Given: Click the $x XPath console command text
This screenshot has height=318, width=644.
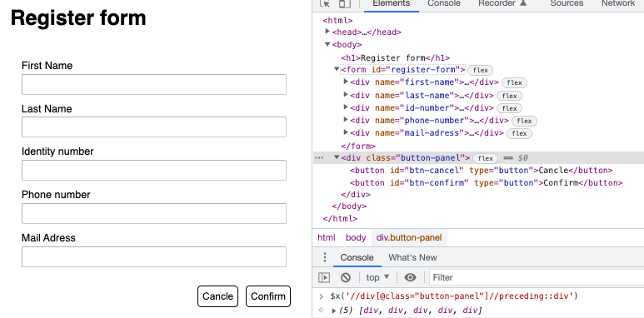Looking at the screenshot, I should [x=454, y=296].
